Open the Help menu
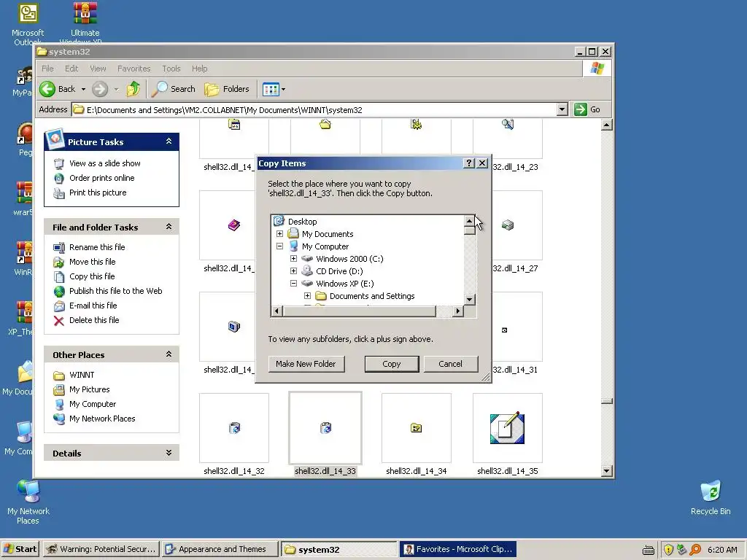 tap(200, 69)
